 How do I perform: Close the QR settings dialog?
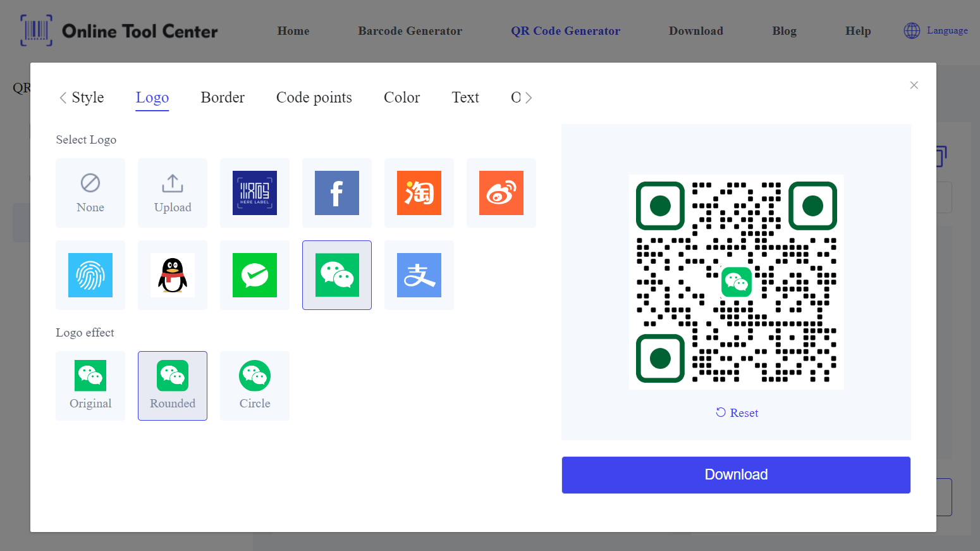pos(914,85)
